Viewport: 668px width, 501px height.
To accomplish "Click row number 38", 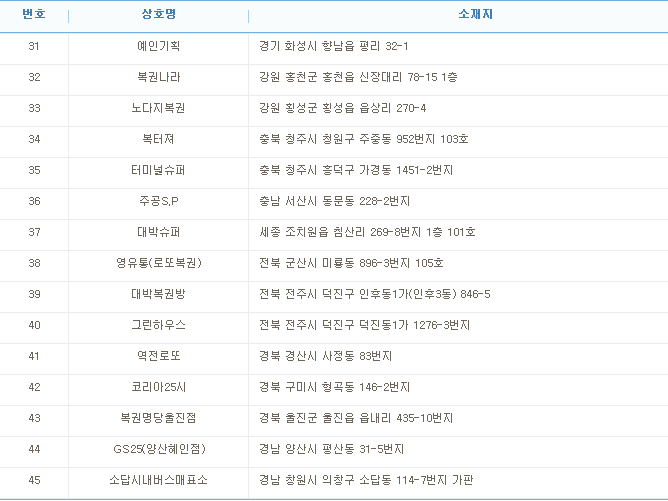I will [x=34, y=263].
